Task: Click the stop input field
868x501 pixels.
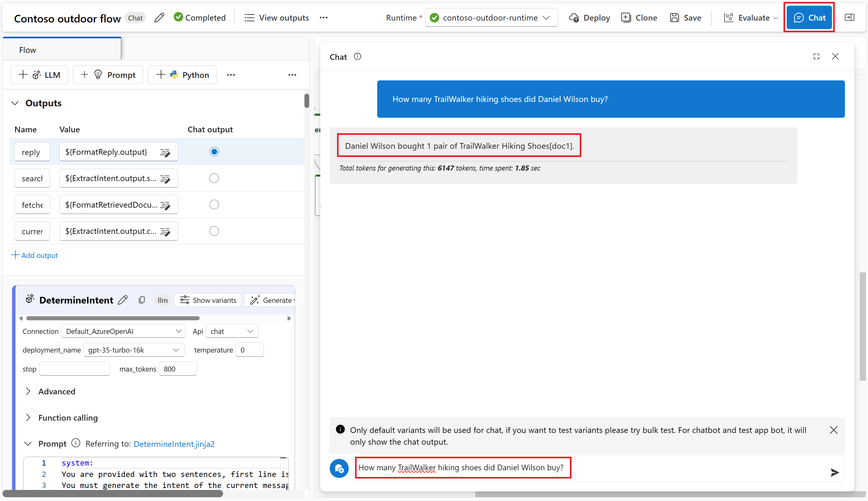Action: 74,369
